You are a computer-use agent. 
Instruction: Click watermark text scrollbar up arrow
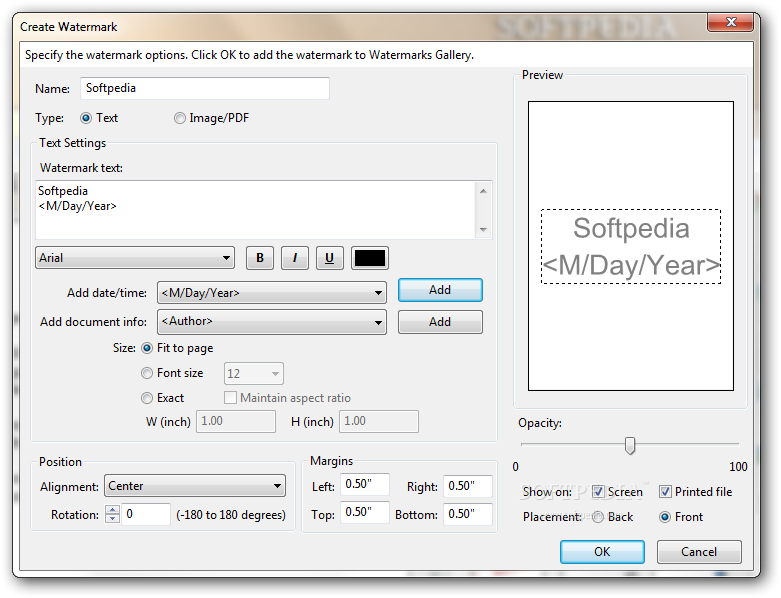click(483, 191)
